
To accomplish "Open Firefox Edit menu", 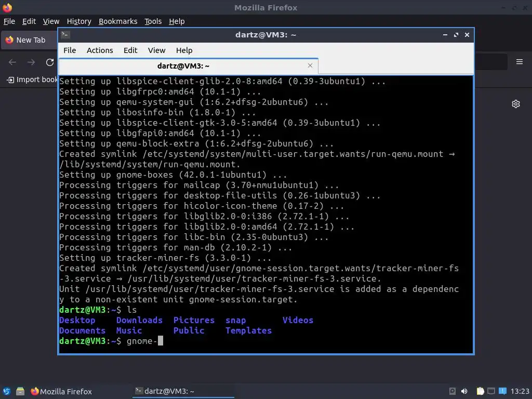I will 29,21.
